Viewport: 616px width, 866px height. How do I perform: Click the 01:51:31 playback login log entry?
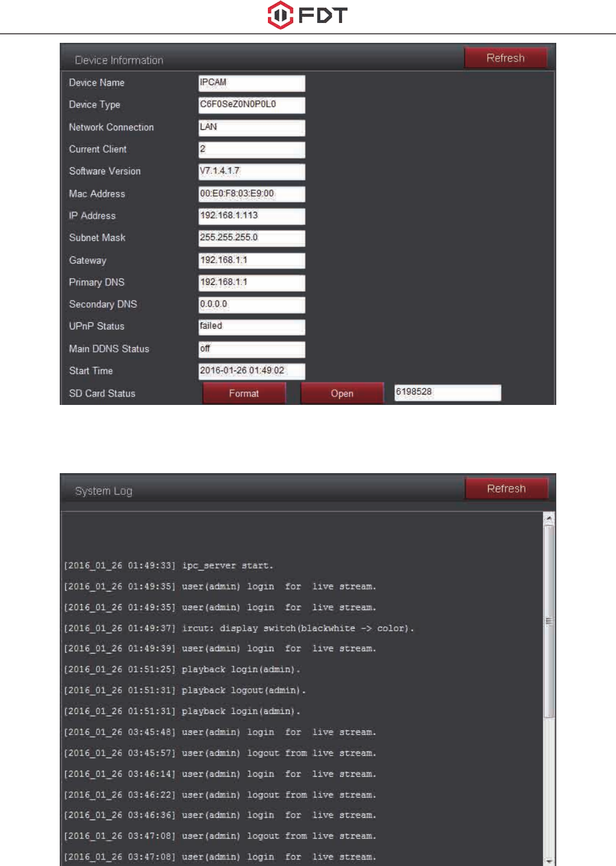[182, 712]
